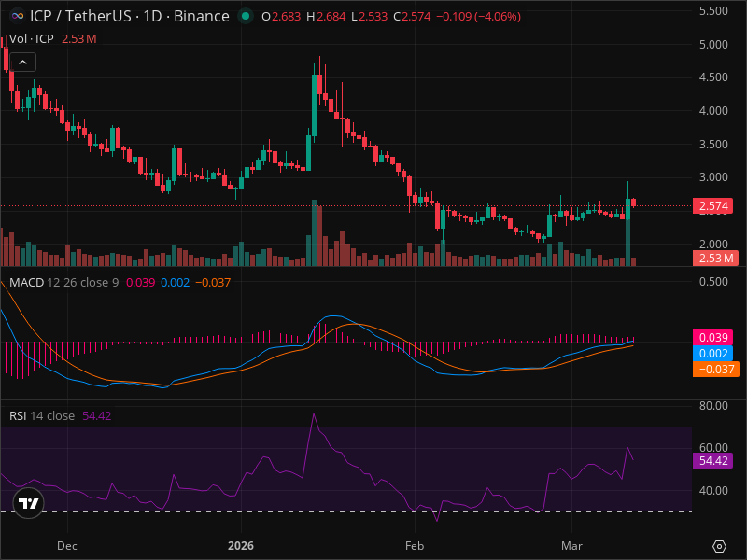747x560 pixels.
Task: Click the 4.500 price scale value
Action: (713, 77)
